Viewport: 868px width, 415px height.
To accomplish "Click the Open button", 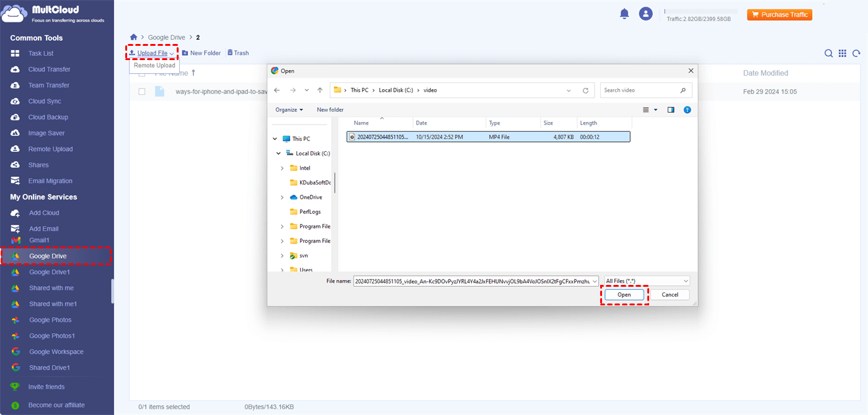I will point(624,295).
